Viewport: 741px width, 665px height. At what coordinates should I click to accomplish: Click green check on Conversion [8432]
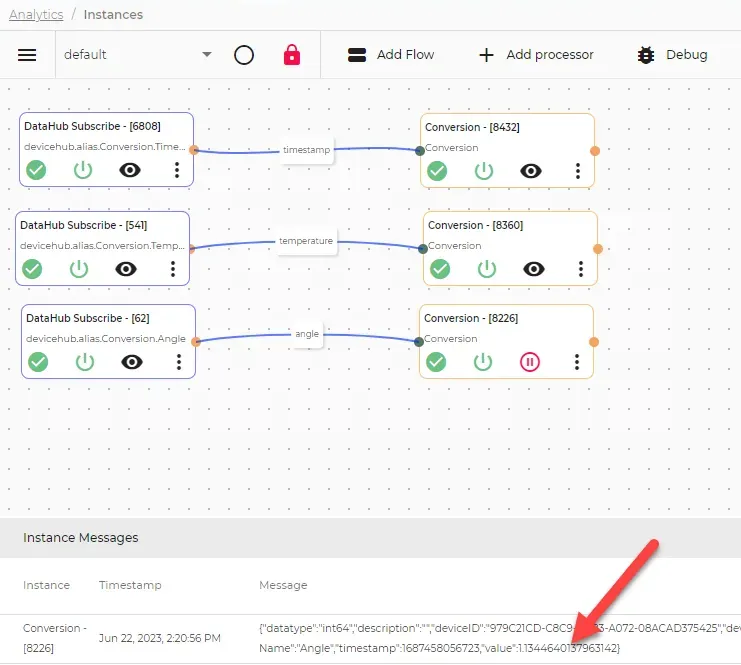(x=437, y=171)
